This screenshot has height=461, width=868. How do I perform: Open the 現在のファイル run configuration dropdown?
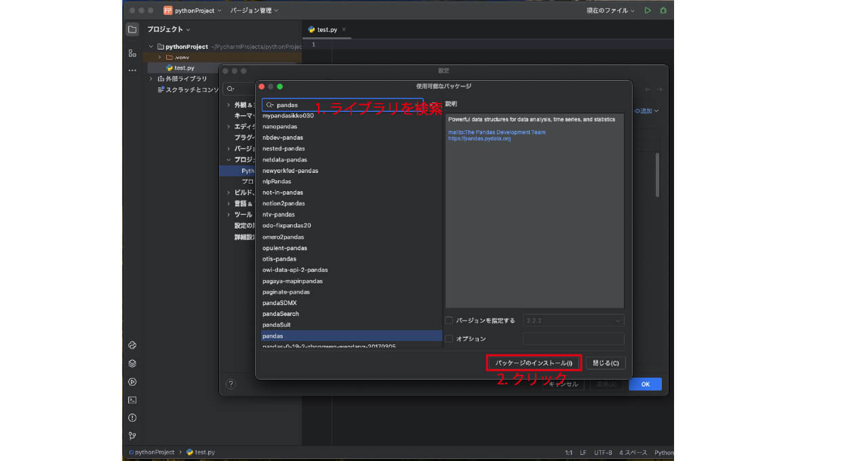point(608,10)
